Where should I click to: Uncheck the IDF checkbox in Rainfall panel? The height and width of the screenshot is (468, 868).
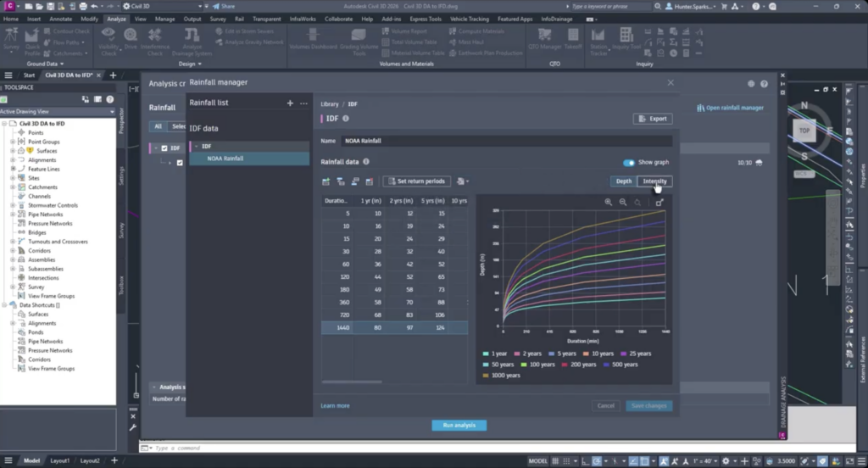(x=164, y=148)
